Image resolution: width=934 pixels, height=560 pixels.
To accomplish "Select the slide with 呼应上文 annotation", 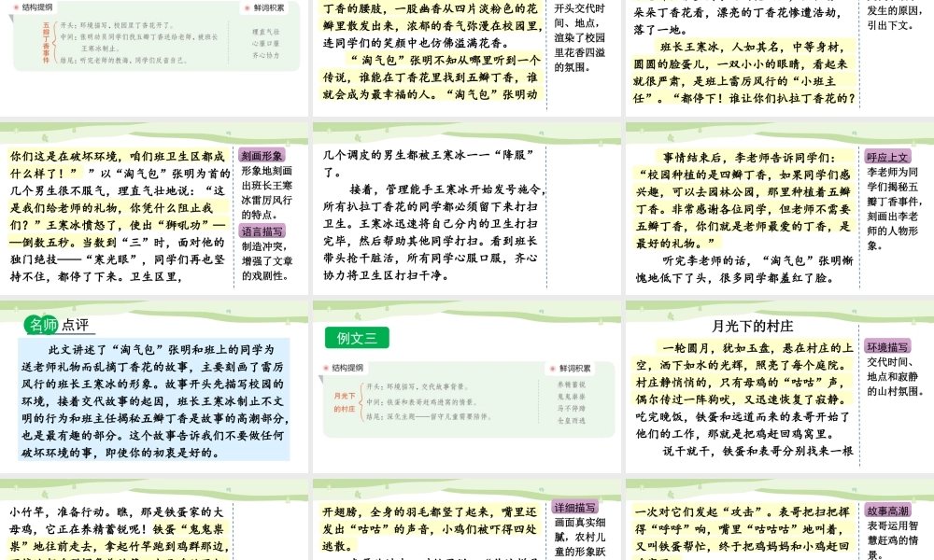I will tap(780, 209).
